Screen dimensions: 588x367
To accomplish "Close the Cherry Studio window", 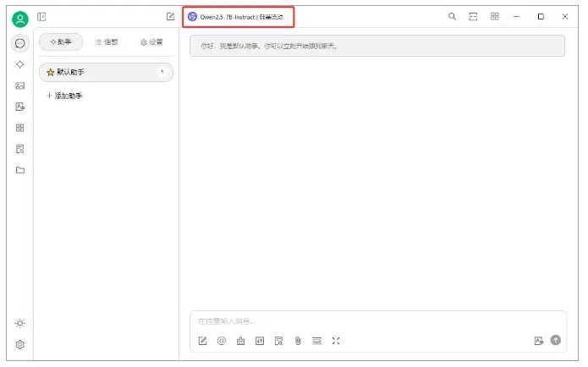I will tap(565, 17).
